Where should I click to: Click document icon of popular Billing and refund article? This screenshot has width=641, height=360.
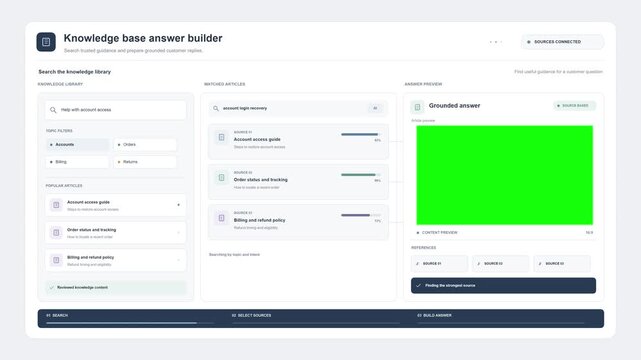[x=56, y=260]
